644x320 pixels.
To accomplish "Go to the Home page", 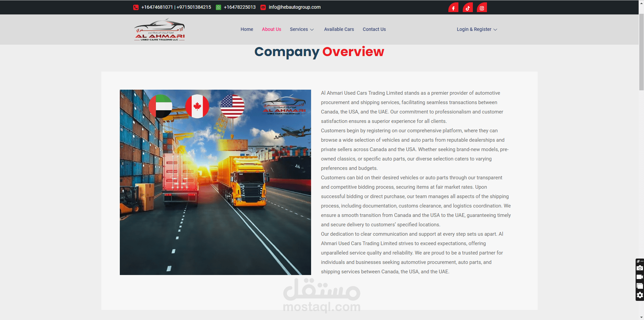I will pyautogui.click(x=247, y=29).
